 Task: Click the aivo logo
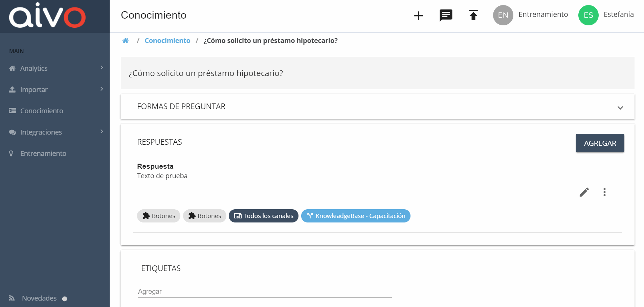coord(47,15)
